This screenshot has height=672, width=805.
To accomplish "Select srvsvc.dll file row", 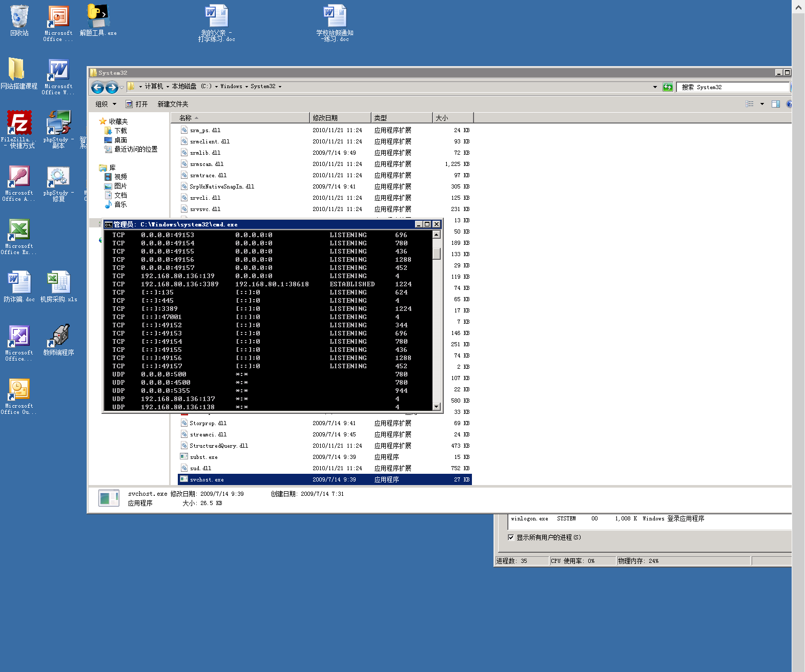I will [325, 209].
